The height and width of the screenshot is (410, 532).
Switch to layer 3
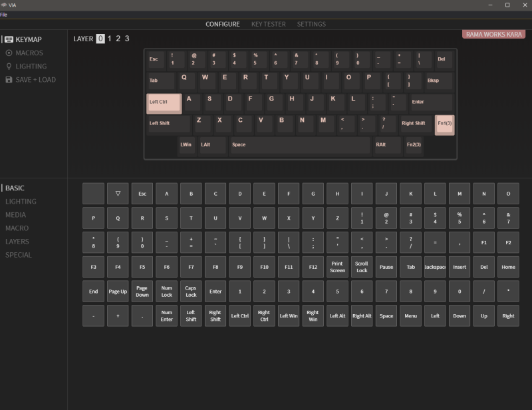(126, 39)
